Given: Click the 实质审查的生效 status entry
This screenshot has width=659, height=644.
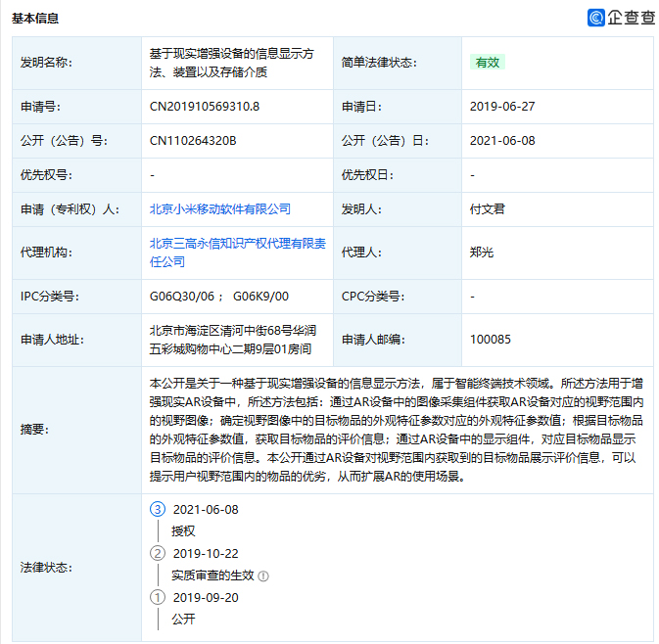Looking at the screenshot, I should click(x=212, y=575).
